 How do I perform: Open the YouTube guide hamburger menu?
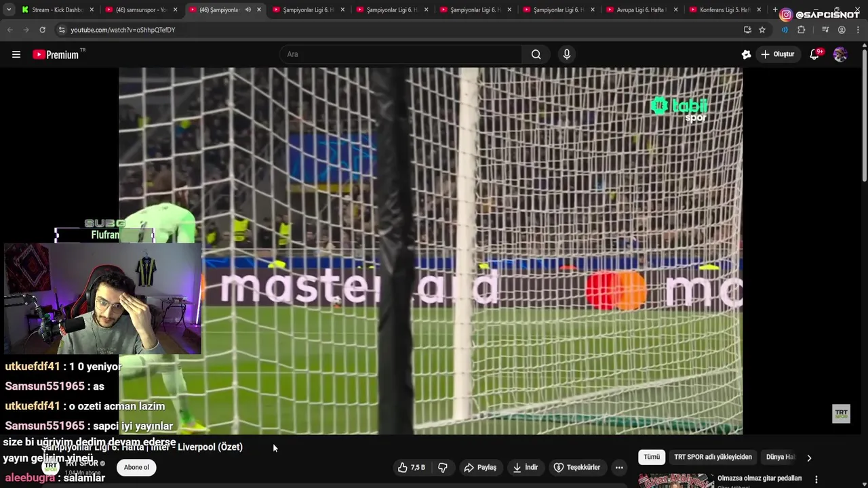(x=16, y=54)
